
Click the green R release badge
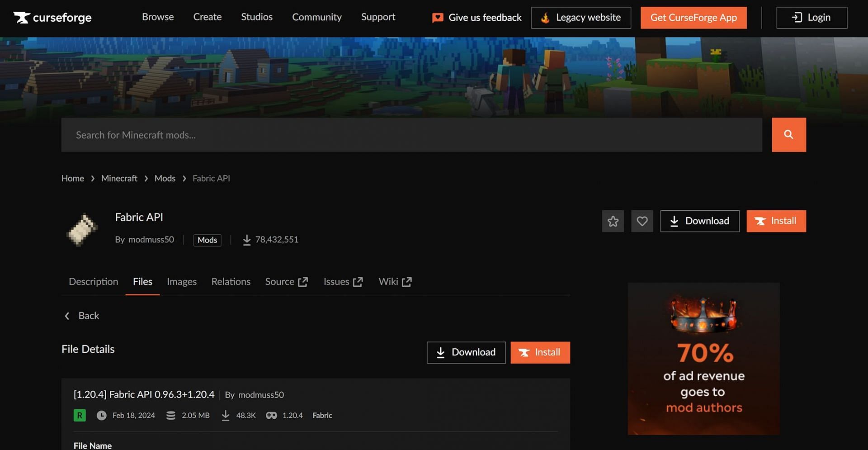pos(80,415)
